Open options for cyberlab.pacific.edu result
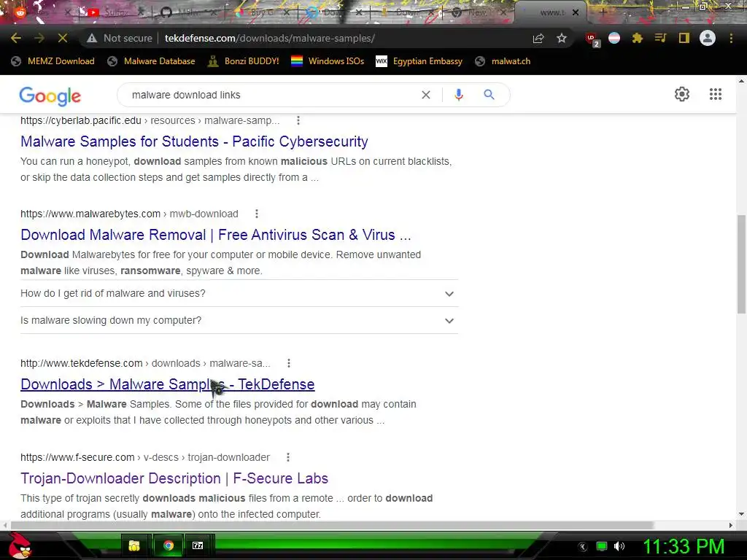Viewport: 747px width, 560px height. click(x=298, y=120)
